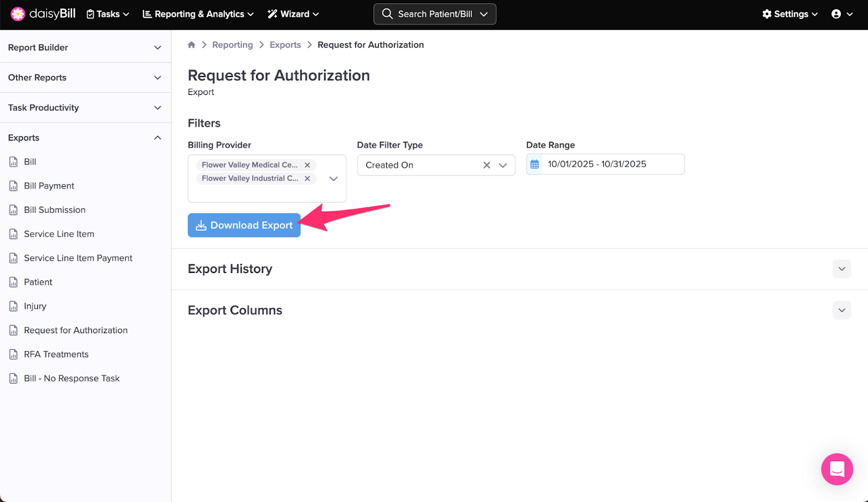This screenshot has width=868, height=502.
Task: Clear the Created On filter selection
Action: tap(487, 166)
